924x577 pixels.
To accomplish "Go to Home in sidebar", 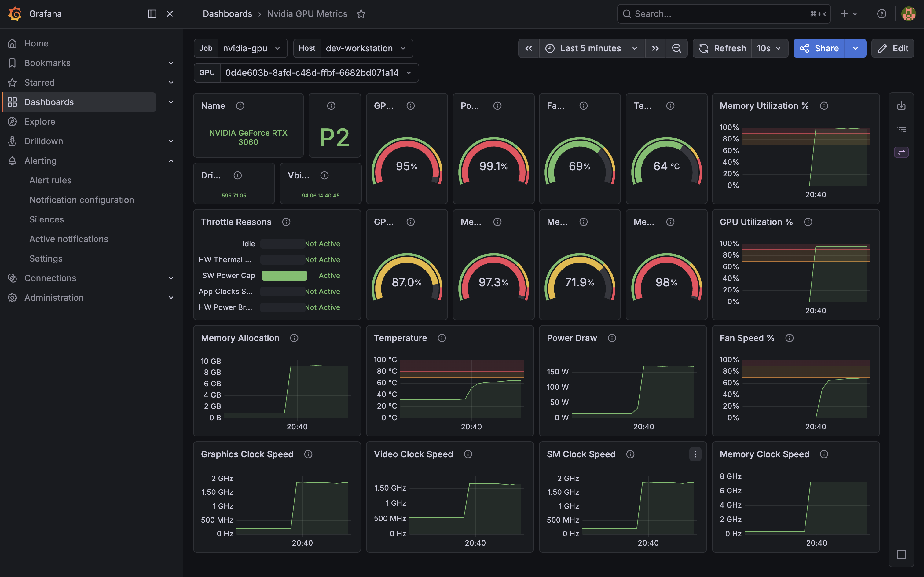I will point(36,43).
